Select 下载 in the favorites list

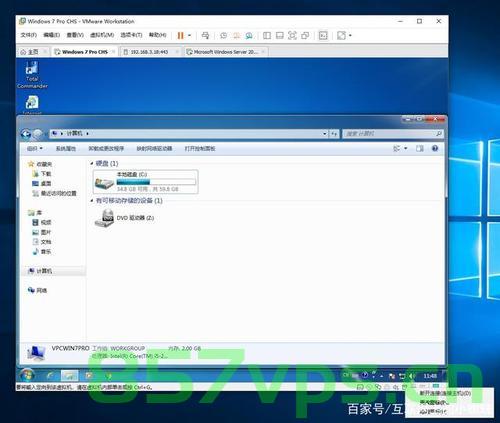[x=42, y=174]
